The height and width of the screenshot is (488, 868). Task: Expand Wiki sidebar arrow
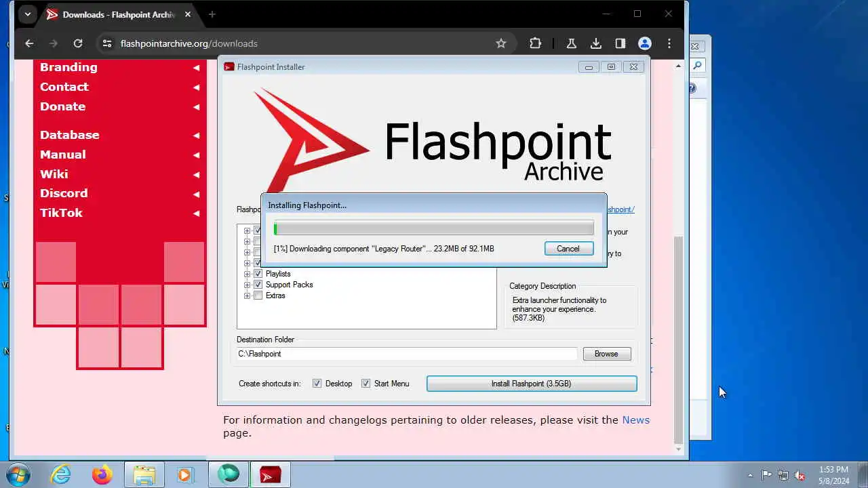pos(196,174)
